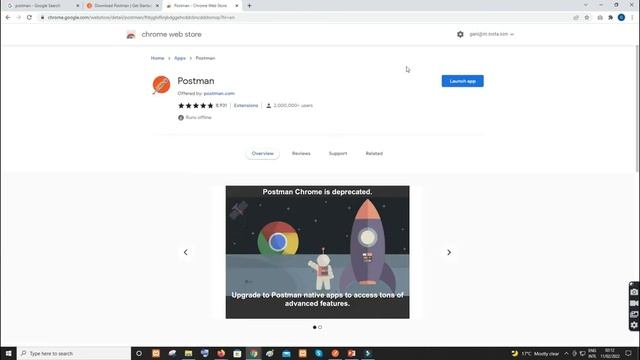640x360 pixels.
Task: Open the Mail icon on the taskbar
Action: [286, 353]
